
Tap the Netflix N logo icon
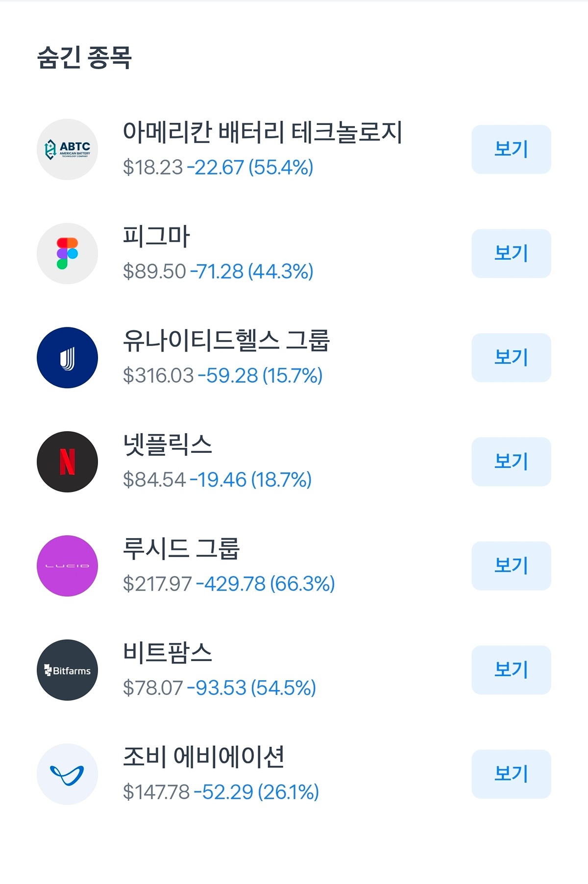coord(67,462)
